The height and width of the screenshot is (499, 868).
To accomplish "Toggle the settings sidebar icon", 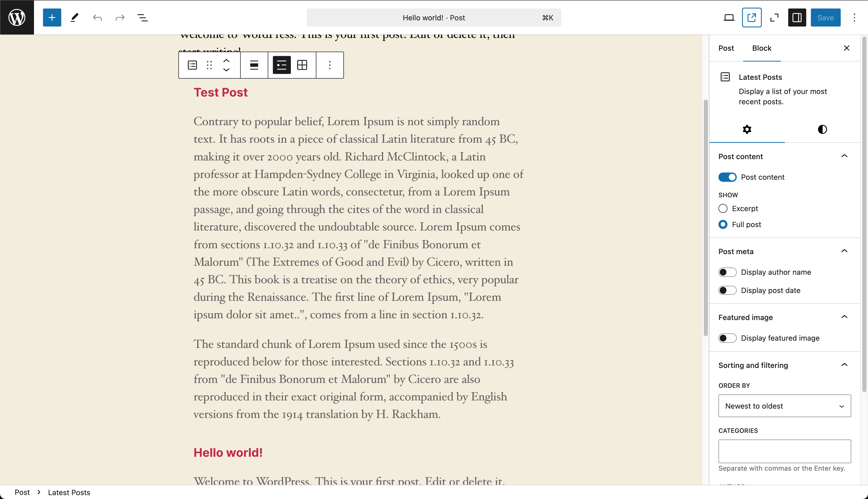I will click(797, 18).
